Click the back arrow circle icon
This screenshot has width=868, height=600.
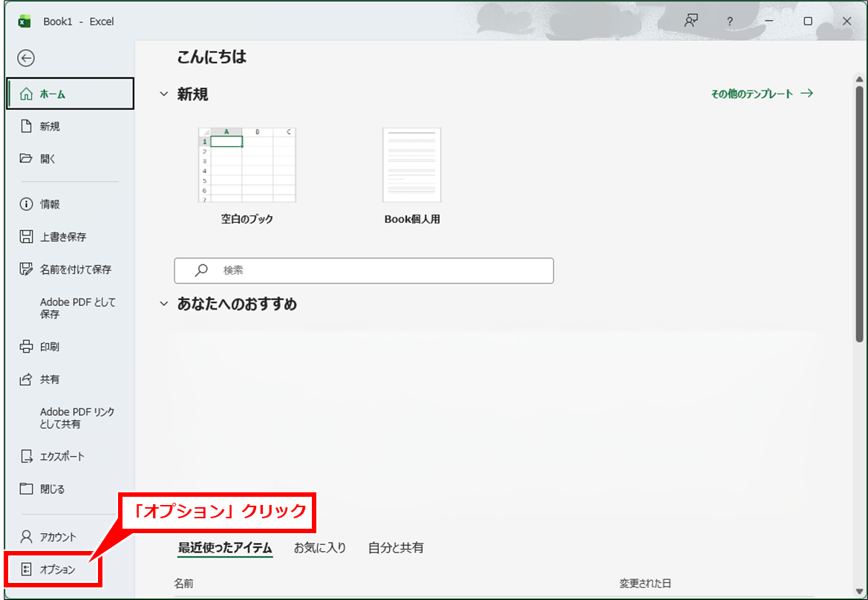(x=26, y=59)
